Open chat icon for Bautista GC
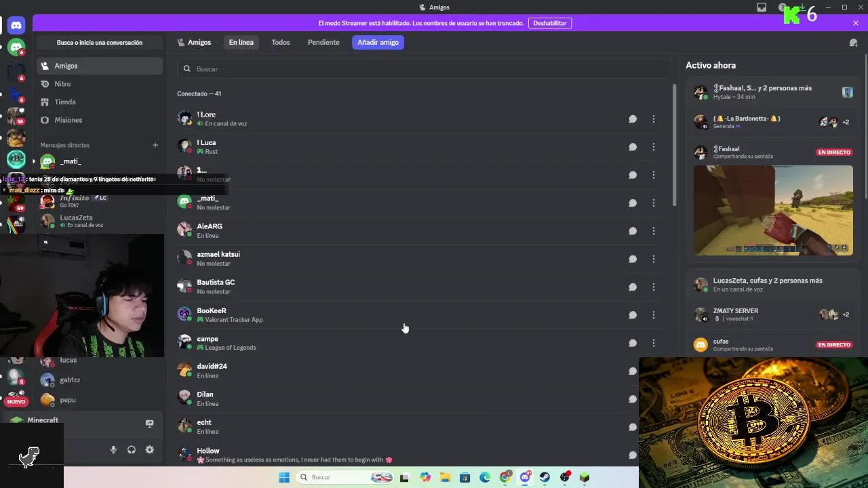This screenshot has width=868, height=488. click(633, 287)
